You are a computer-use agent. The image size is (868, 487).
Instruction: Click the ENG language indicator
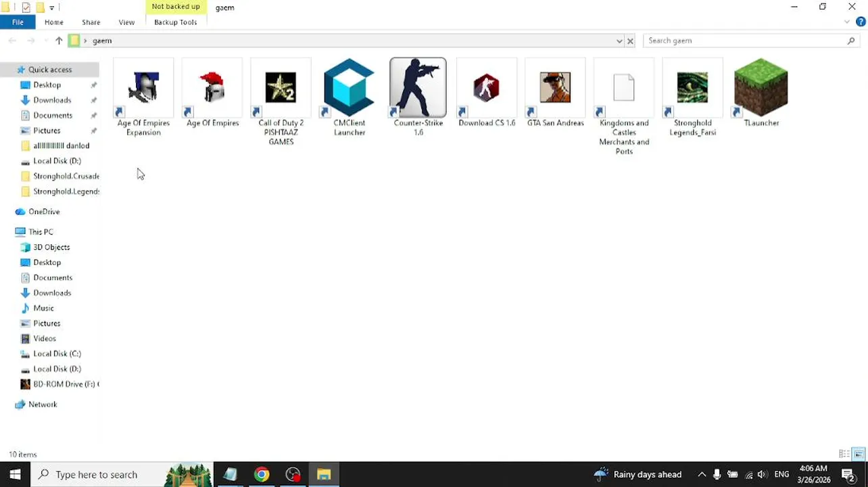(x=781, y=474)
